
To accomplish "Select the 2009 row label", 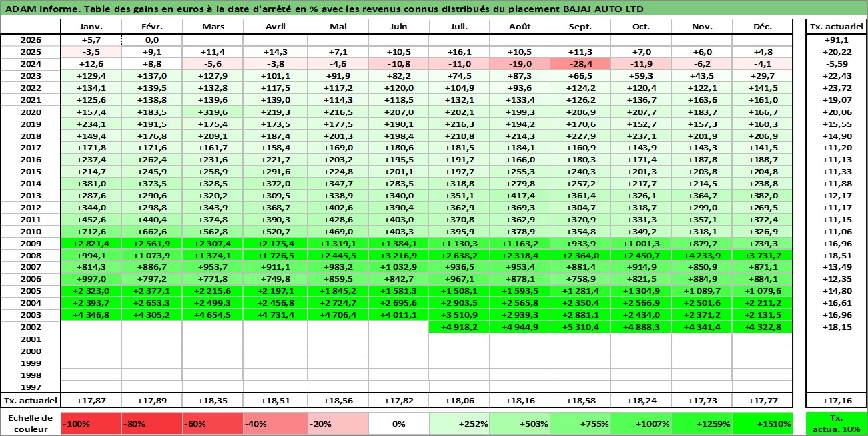I will (31, 244).
